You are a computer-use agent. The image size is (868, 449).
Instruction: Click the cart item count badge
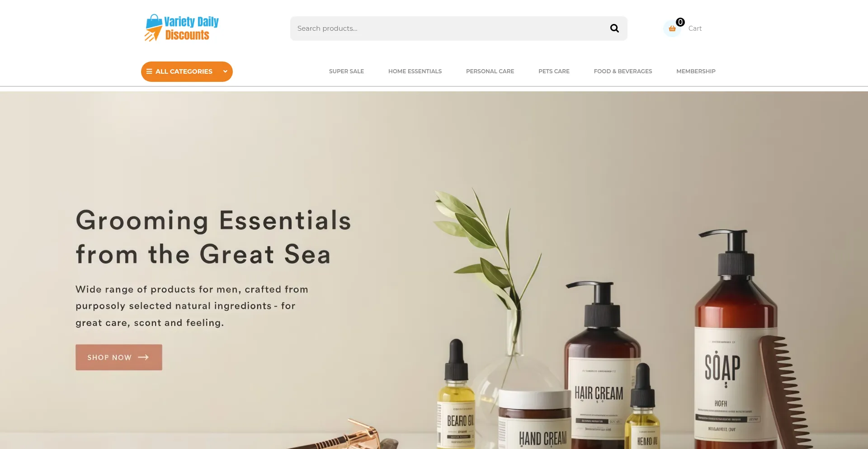click(680, 22)
